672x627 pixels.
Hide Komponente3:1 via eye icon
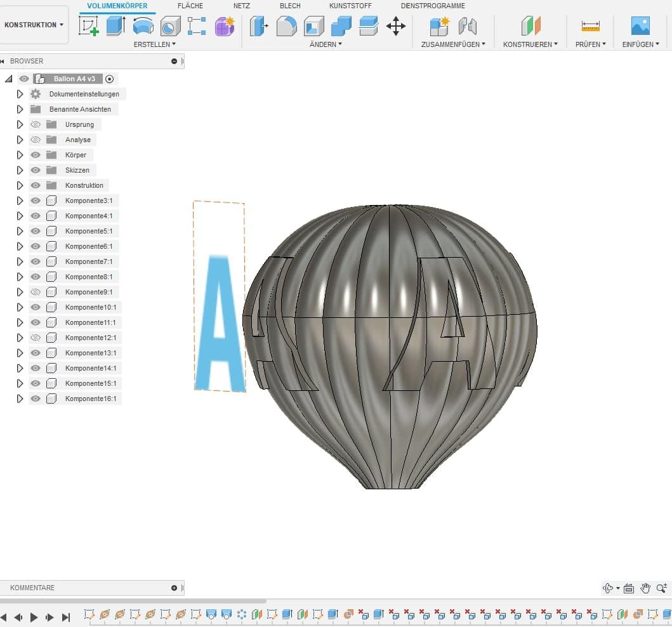click(x=36, y=201)
